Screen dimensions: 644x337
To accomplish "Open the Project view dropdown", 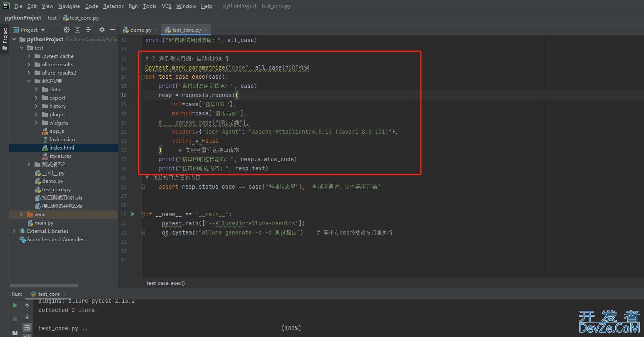I will point(29,30).
